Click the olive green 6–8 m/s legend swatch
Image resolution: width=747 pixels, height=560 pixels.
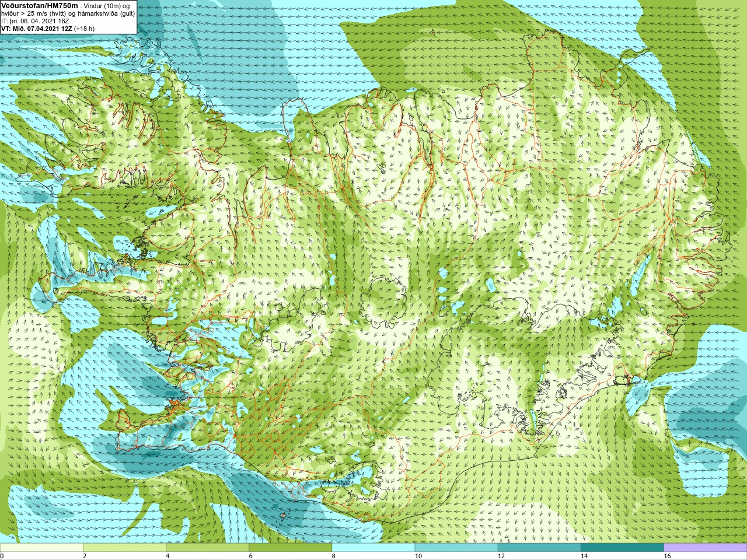(290, 548)
